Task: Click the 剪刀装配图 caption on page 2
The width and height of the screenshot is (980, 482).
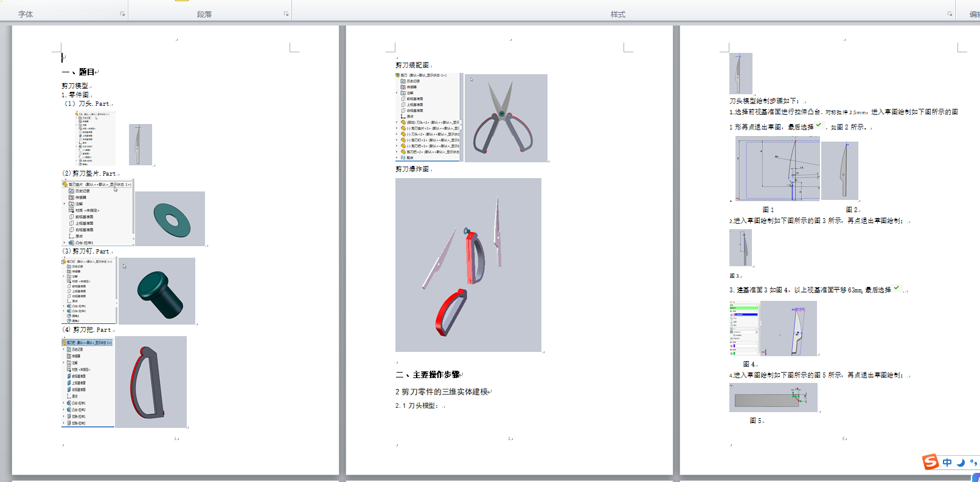Action: (x=412, y=65)
